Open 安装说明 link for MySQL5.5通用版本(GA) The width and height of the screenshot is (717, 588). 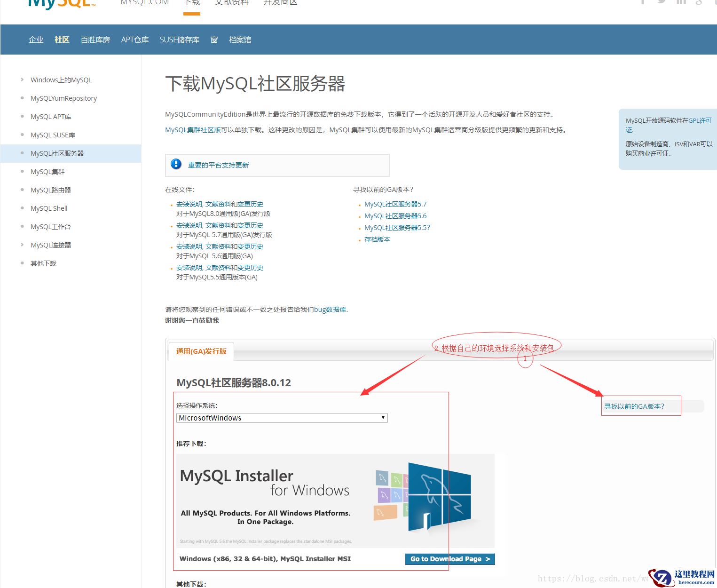point(189,268)
